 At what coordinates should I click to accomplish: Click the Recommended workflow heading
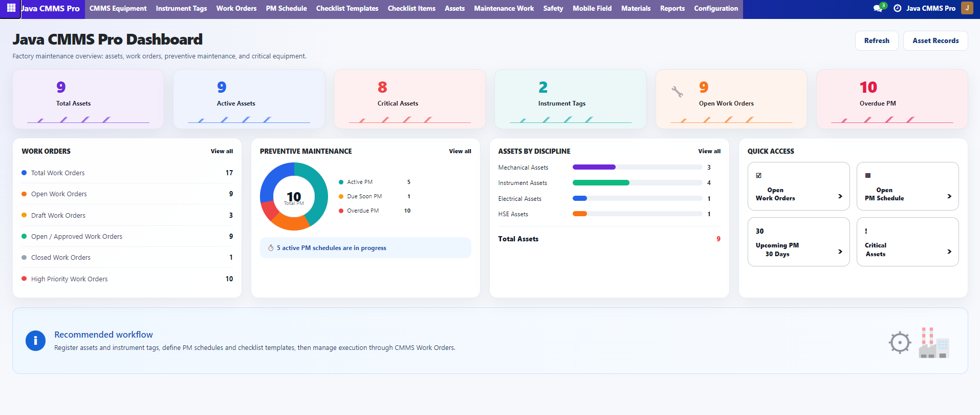(x=103, y=335)
